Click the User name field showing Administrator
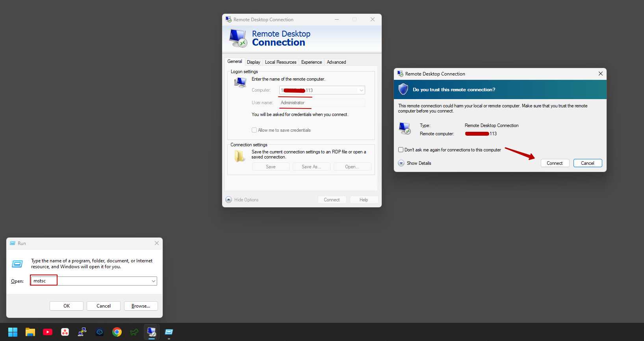The image size is (644, 341). pyautogui.click(x=322, y=103)
